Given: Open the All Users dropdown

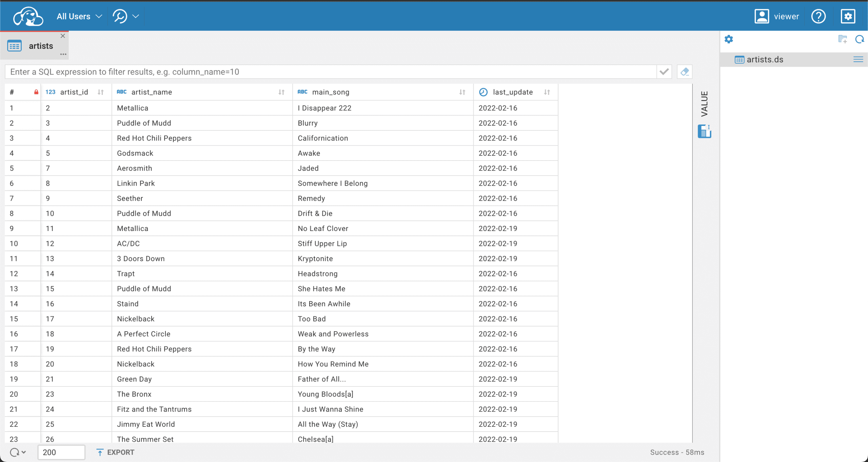Looking at the screenshot, I should [x=79, y=16].
